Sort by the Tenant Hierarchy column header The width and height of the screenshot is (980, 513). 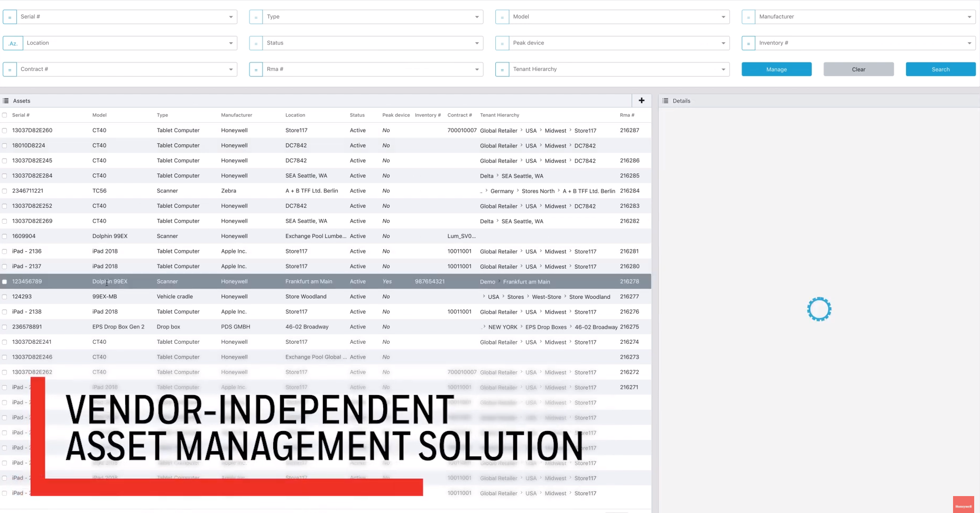point(500,115)
